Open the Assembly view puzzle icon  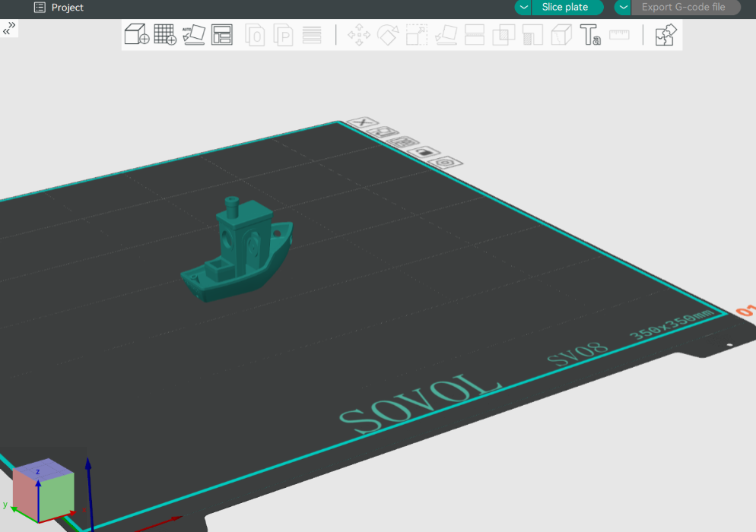point(665,35)
